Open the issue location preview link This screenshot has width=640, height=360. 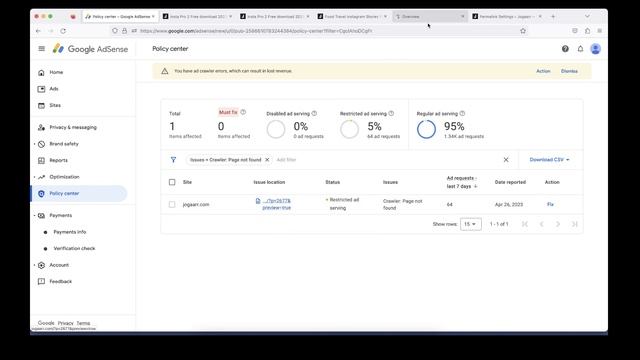[x=276, y=204]
